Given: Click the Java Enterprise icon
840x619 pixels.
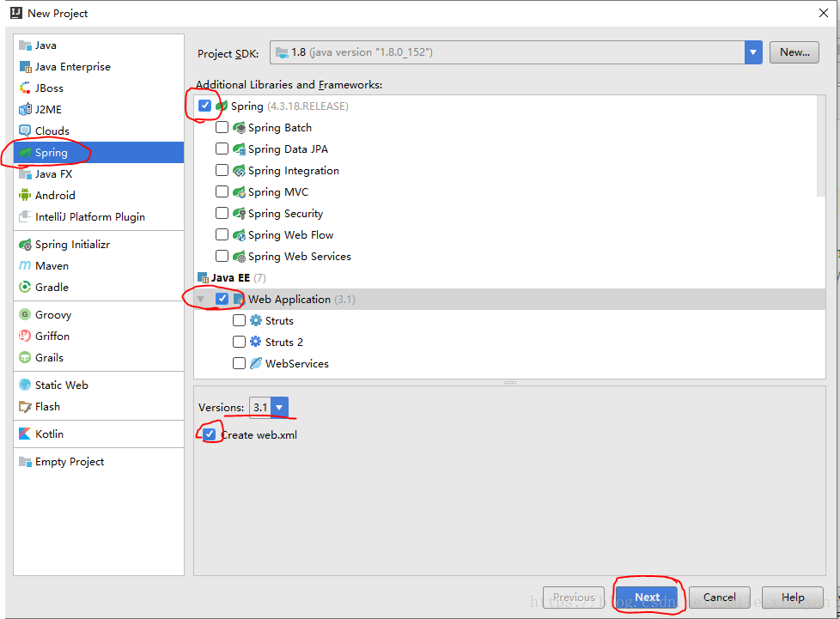Looking at the screenshot, I should point(25,67).
